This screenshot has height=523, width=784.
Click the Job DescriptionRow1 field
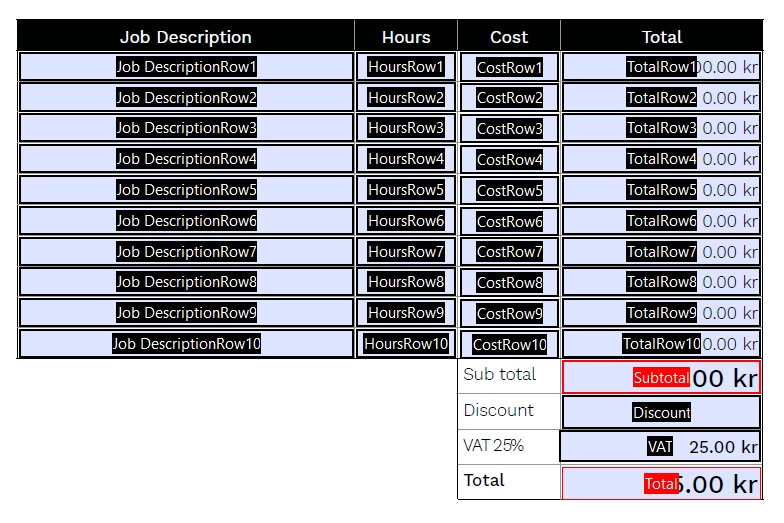coord(186,66)
